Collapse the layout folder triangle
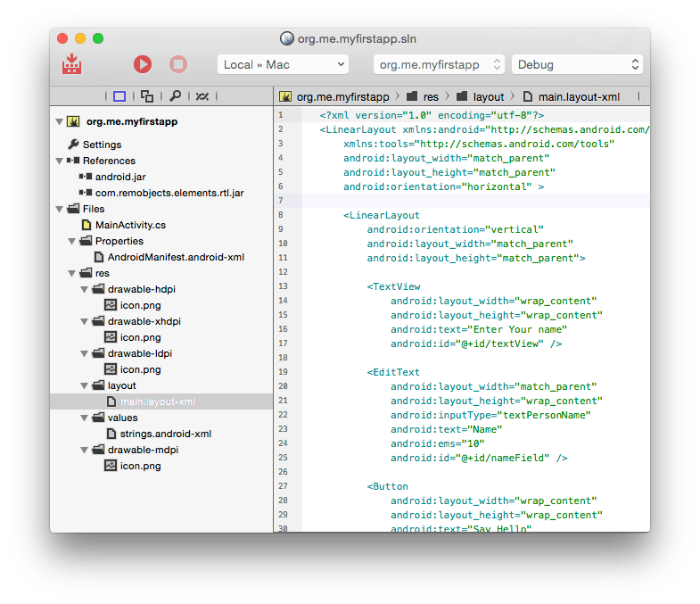700x604 pixels. coord(84,386)
